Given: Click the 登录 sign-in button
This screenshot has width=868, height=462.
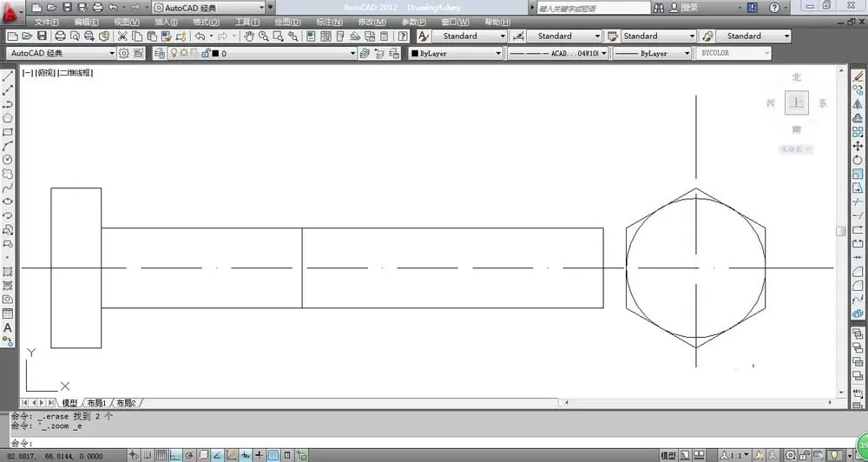Looking at the screenshot, I should [684, 8].
